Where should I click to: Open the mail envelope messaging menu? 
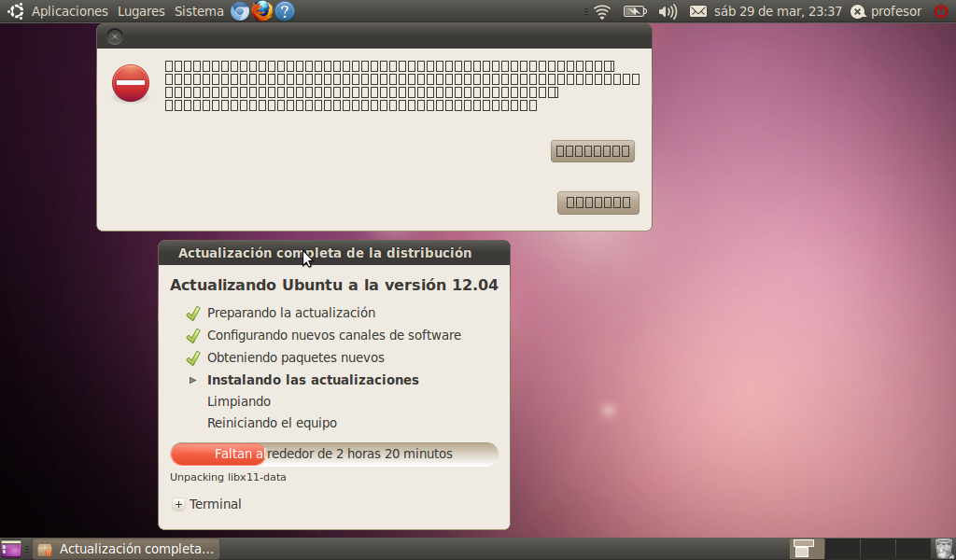(698, 11)
